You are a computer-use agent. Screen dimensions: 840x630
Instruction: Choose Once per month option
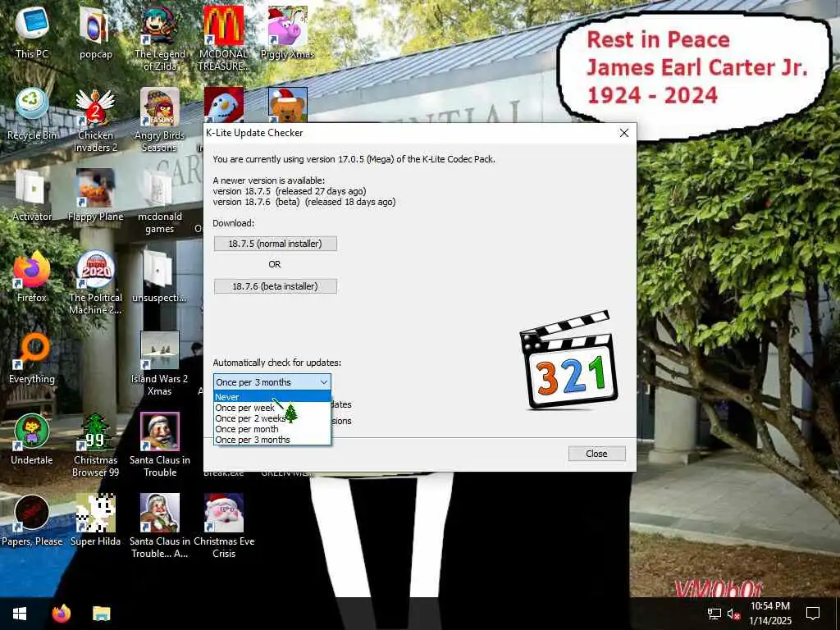(x=272, y=429)
